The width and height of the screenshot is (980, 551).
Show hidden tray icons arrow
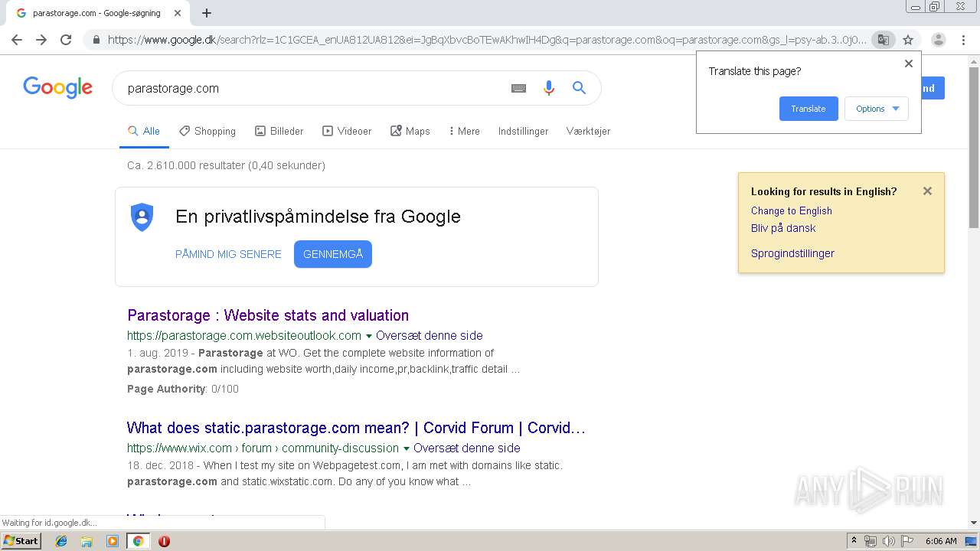tap(854, 540)
